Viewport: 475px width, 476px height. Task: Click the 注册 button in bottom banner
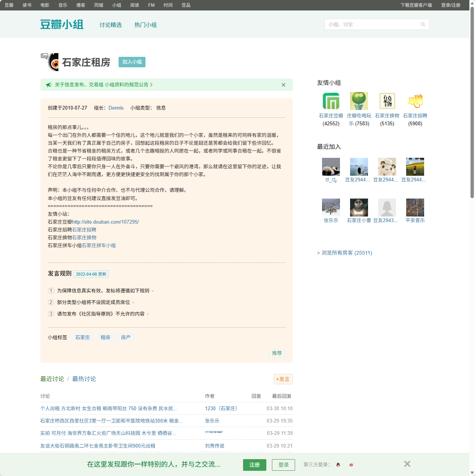255,465
